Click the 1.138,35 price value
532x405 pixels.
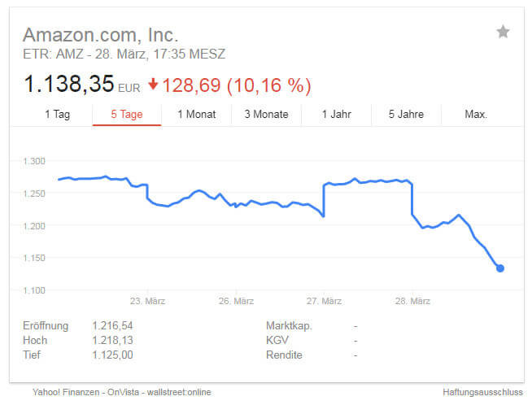click(x=68, y=84)
